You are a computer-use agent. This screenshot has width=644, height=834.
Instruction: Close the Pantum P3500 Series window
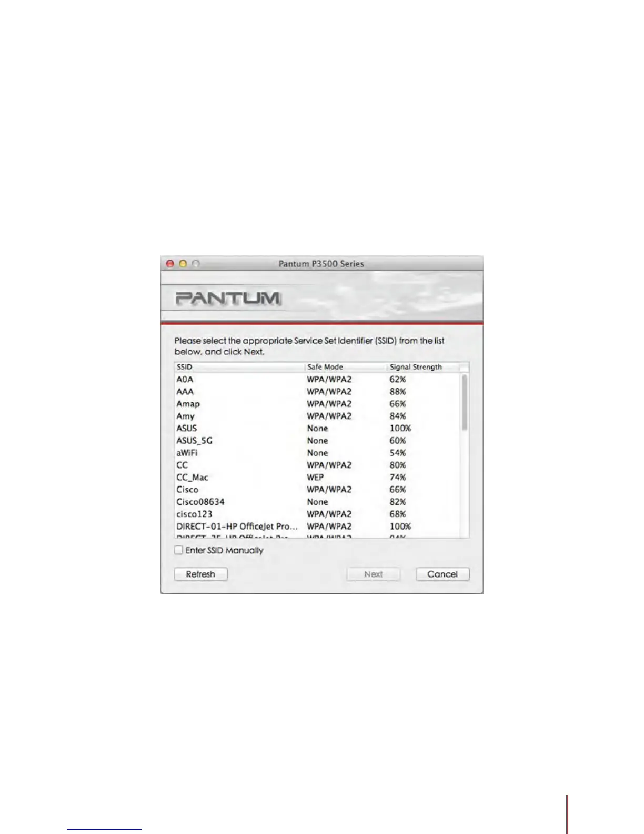tap(170, 263)
